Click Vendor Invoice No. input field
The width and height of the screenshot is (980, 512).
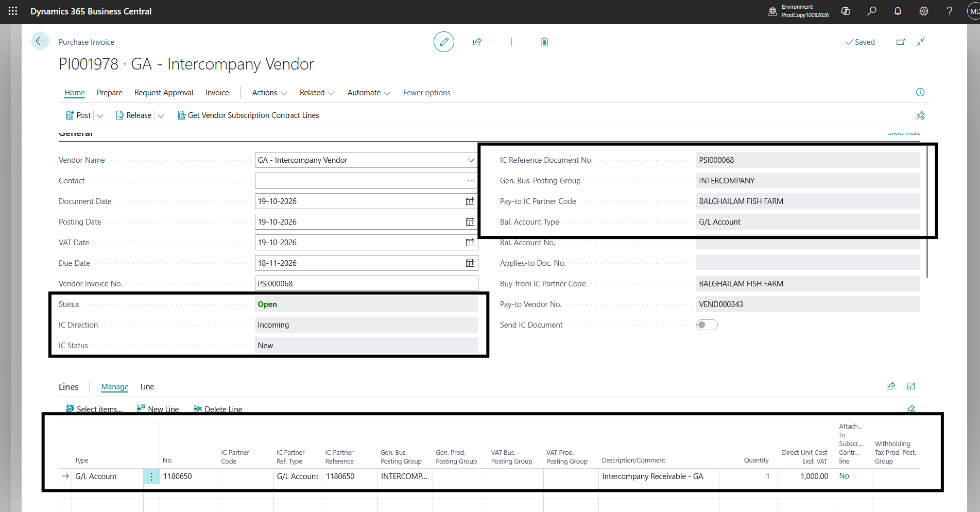pyautogui.click(x=366, y=284)
